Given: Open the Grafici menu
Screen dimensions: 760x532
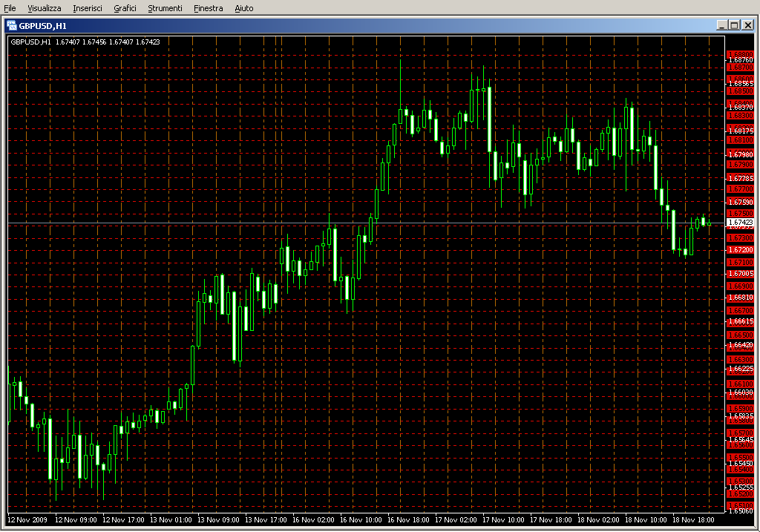Looking at the screenshot, I should 125,8.
